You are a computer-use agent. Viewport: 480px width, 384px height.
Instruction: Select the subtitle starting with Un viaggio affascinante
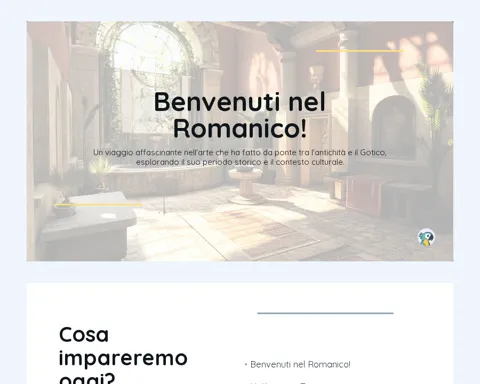pyautogui.click(x=240, y=157)
